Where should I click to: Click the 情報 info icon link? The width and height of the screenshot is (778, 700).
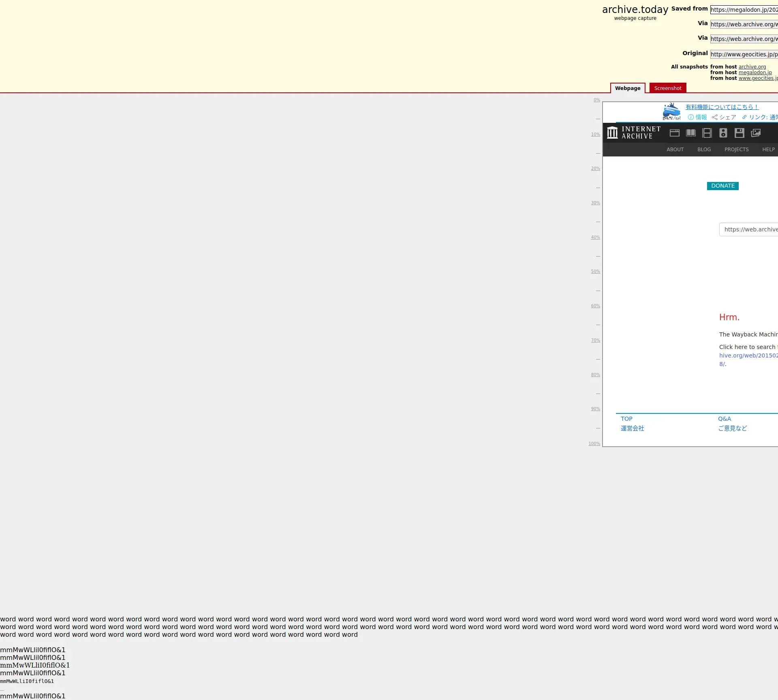tap(697, 117)
